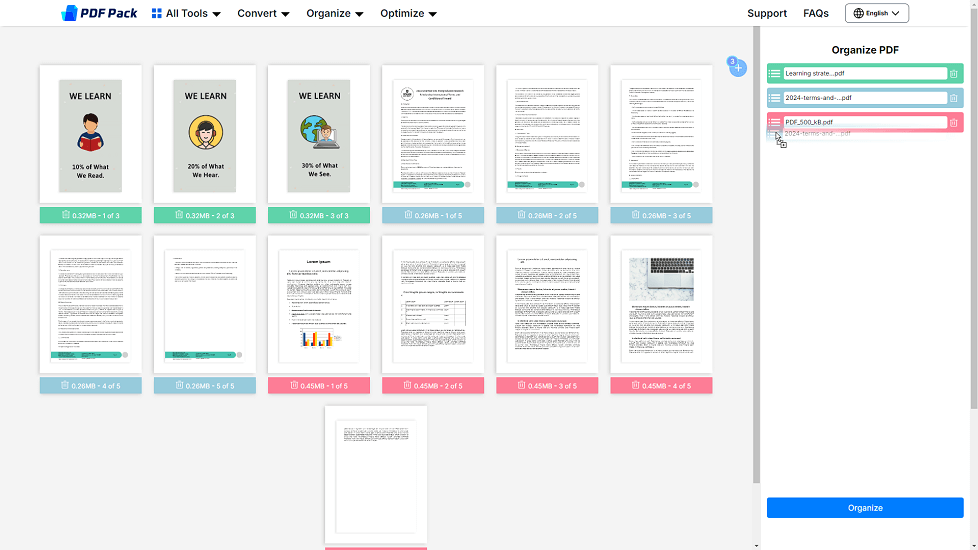
Task: Click the add more files plus button
Action: [738, 68]
